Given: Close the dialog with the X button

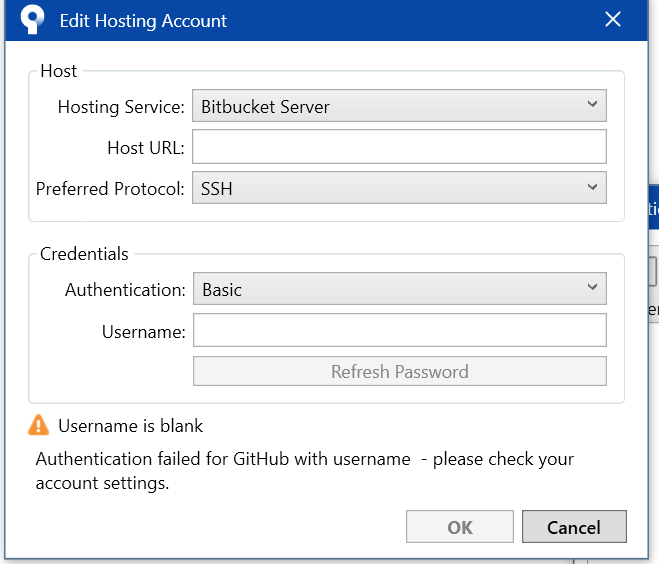Looking at the screenshot, I should pyautogui.click(x=613, y=19).
